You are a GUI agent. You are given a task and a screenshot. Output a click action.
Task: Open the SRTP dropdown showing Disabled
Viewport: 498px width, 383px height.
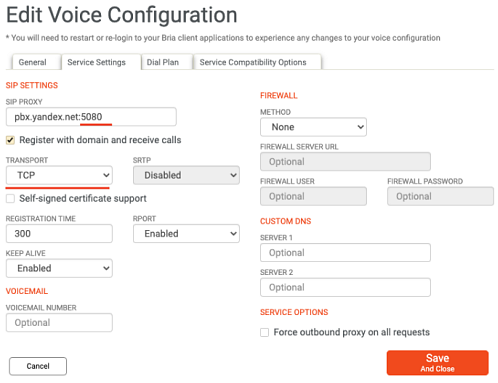[186, 175]
